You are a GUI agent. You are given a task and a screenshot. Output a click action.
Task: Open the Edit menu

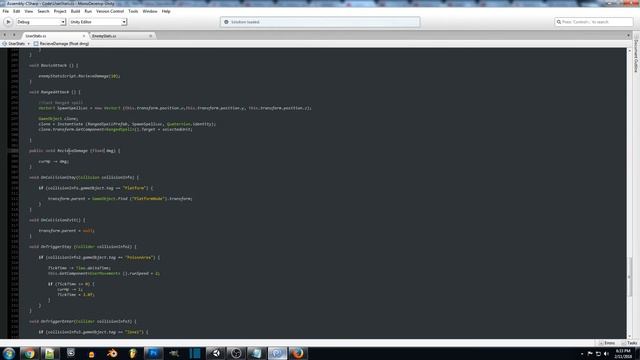coord(17,11)
